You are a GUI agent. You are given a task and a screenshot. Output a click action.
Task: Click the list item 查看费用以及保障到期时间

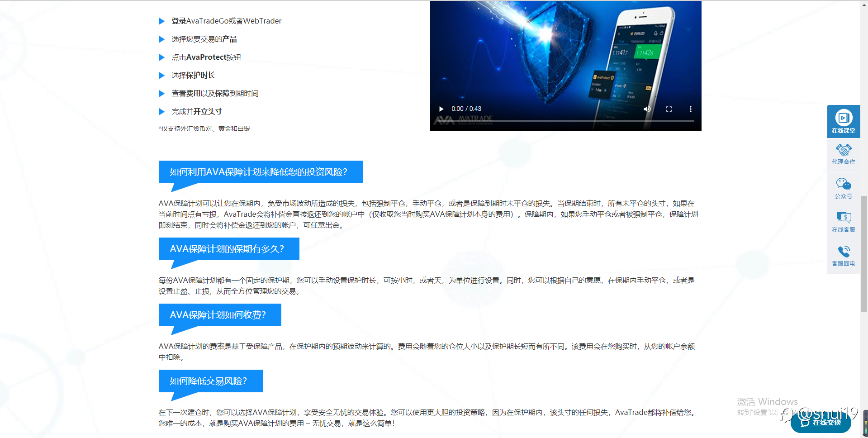[215, 94]
